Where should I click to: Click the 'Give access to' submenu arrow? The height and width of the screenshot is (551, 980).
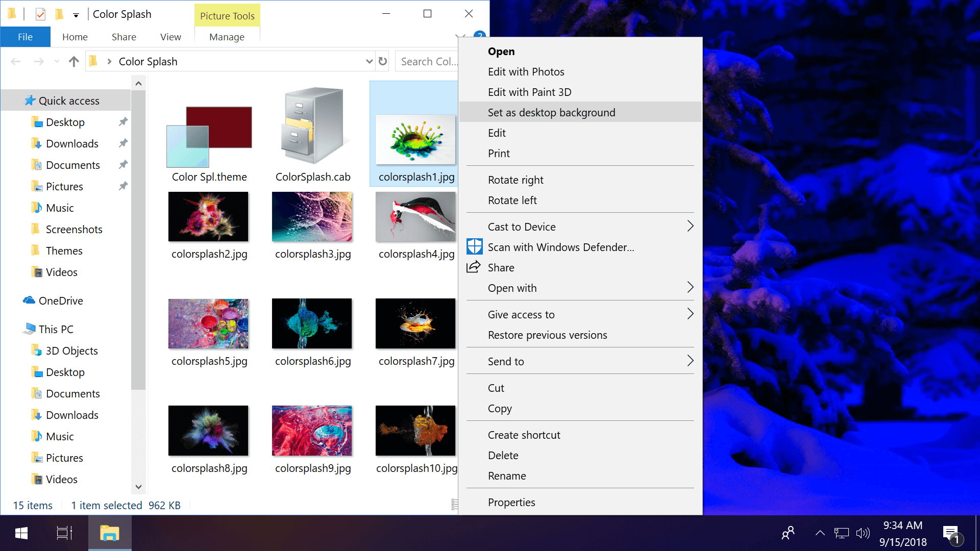[x=690, y=314]
